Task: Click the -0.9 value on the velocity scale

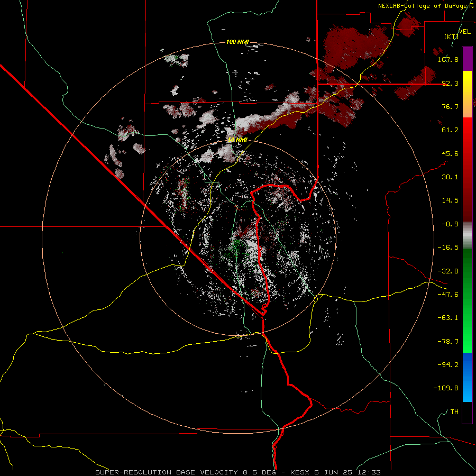Action: click(x=450, y=224)
